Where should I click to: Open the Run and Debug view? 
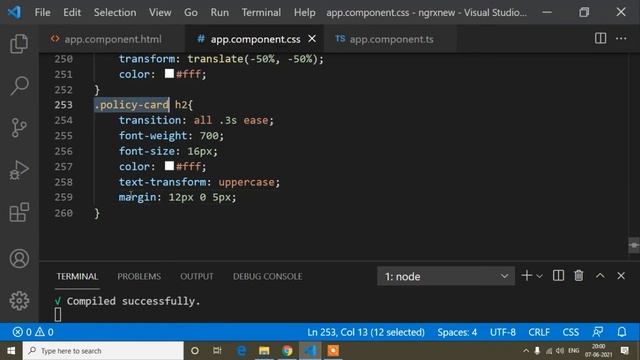19,170
